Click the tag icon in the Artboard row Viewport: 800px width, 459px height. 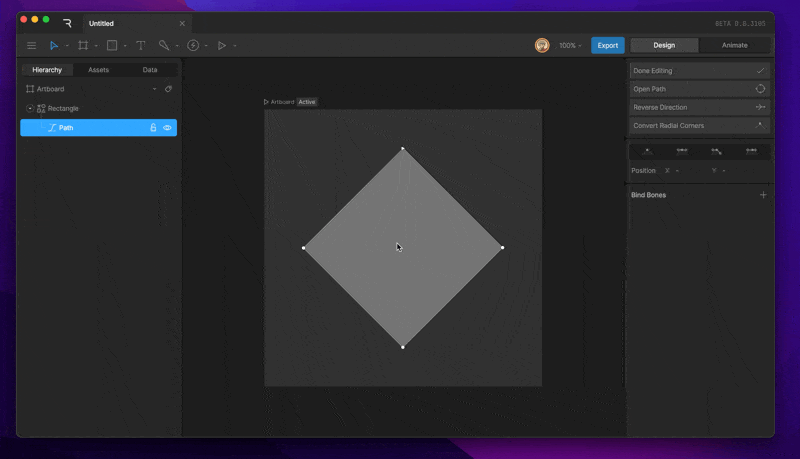tap(168, 89)
